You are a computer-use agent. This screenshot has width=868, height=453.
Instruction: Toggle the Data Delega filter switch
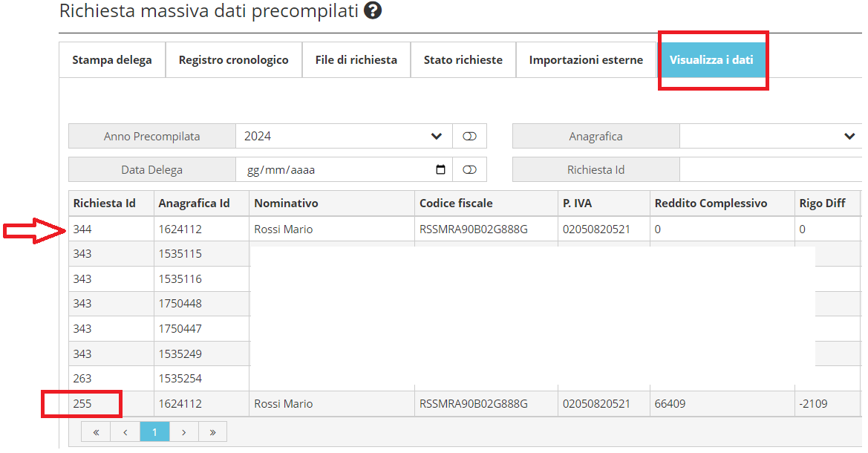click(x=469, y=169)
